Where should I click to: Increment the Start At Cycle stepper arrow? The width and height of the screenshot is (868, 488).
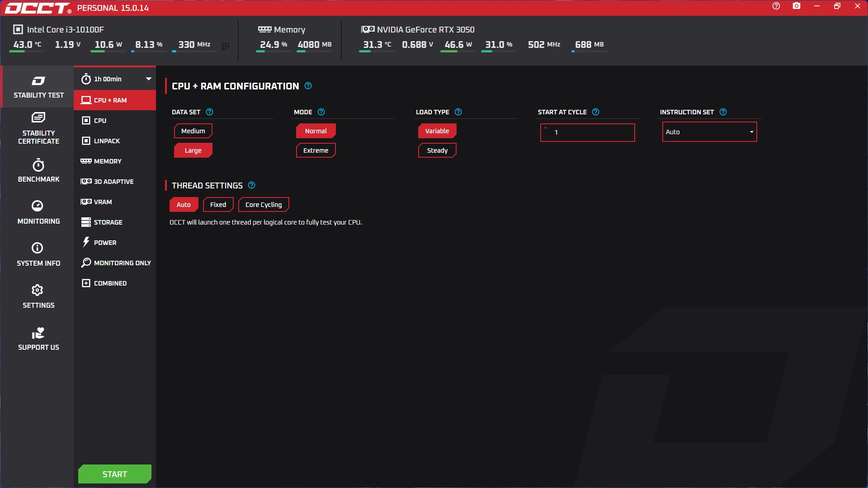[x=546, y=128]
